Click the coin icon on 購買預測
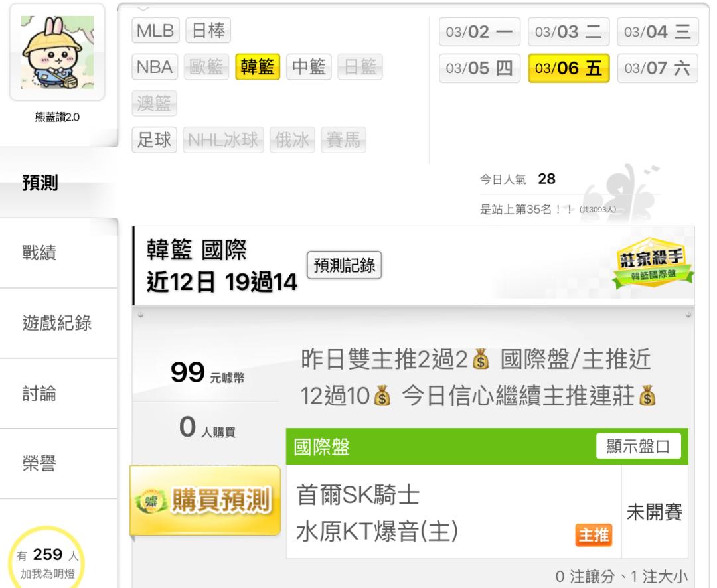This screenshot has width=717, height=588. (x=151, y=502)
